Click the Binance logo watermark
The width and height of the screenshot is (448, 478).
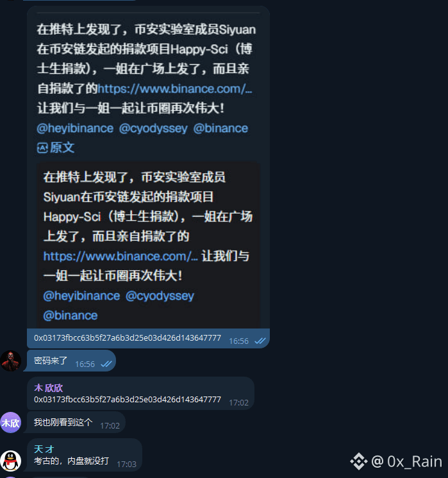click(x=359, y=461)
